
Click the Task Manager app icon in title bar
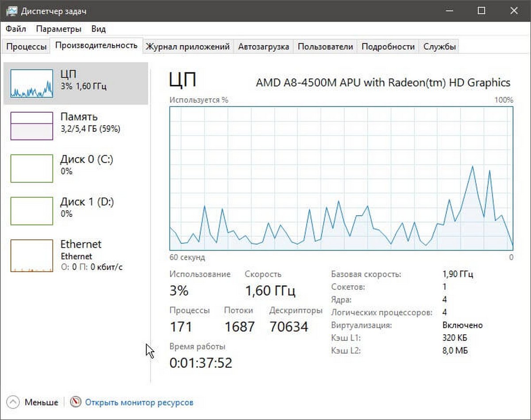click(11, 11)
